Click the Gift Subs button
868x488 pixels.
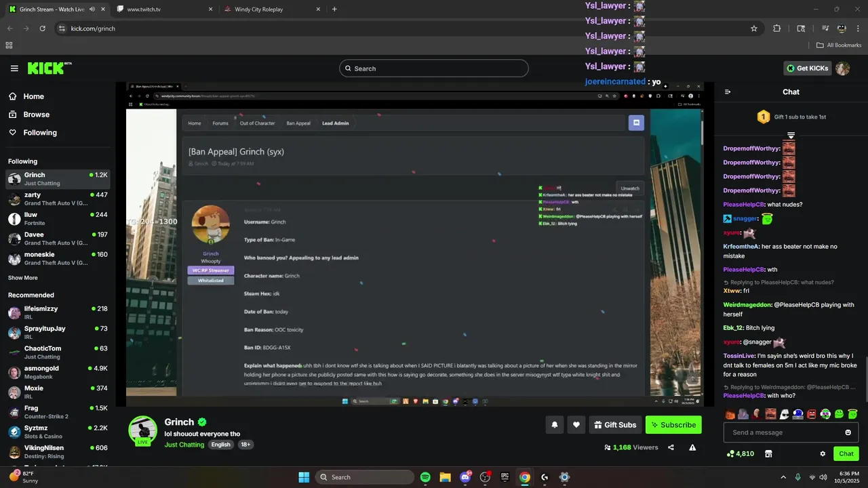(615, 425)
